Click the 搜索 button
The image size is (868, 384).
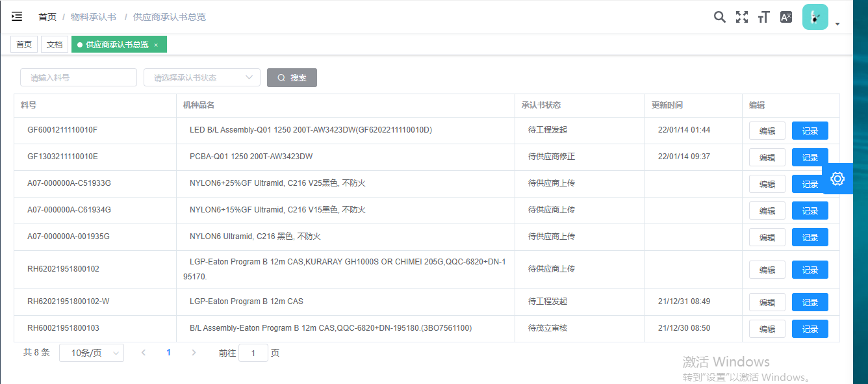tap(292, 77)
